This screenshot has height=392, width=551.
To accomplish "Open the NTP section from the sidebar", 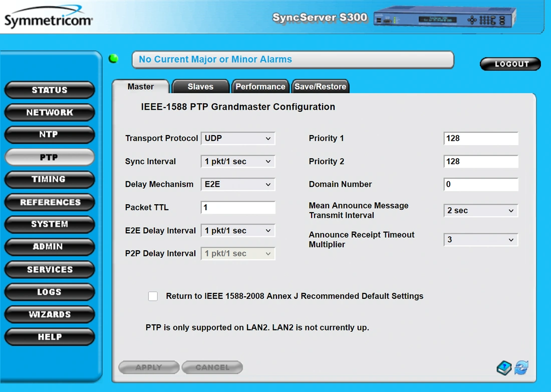I will tap(50, 135).
